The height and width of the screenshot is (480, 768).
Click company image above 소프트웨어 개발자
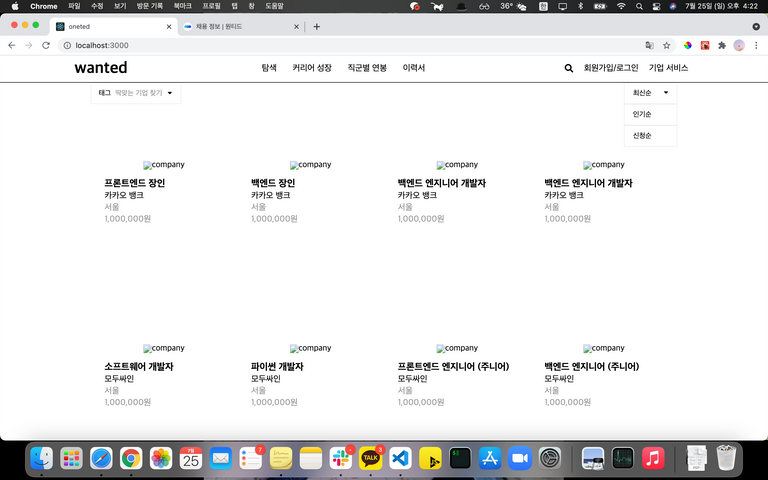pyautogui.click(x=164, y=348)
